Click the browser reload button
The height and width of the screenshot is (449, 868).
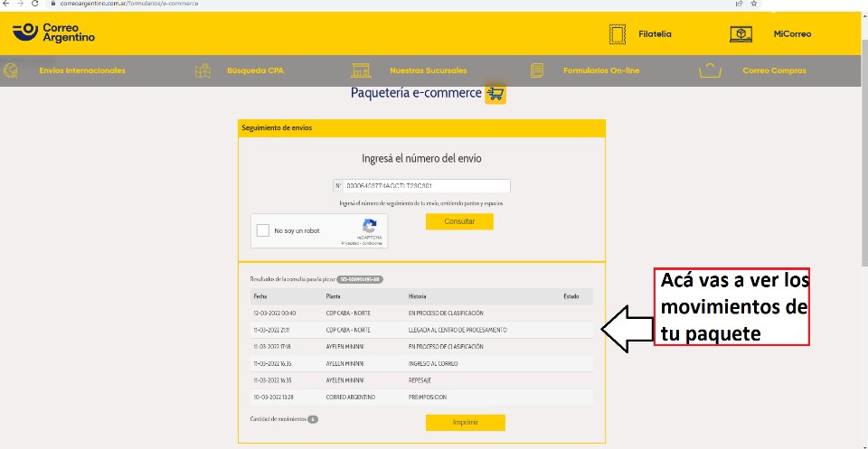pos(35,4)
